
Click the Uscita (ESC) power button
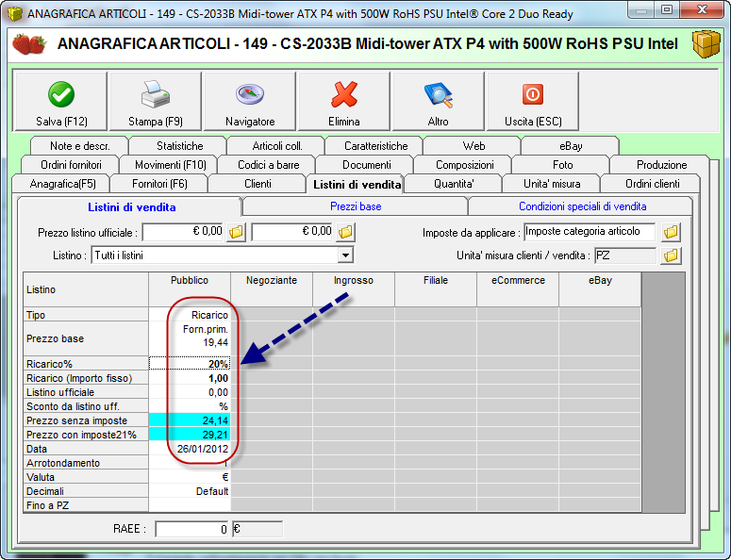(533, 101)
